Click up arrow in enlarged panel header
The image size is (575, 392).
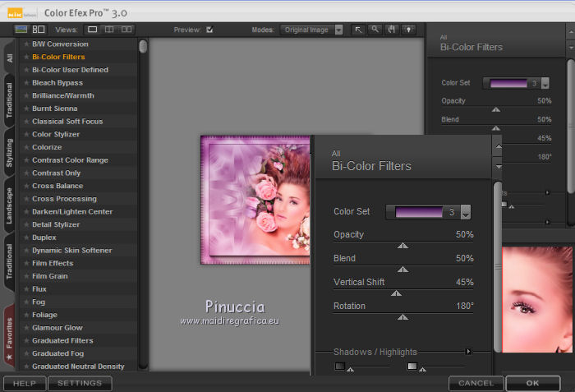499,146
